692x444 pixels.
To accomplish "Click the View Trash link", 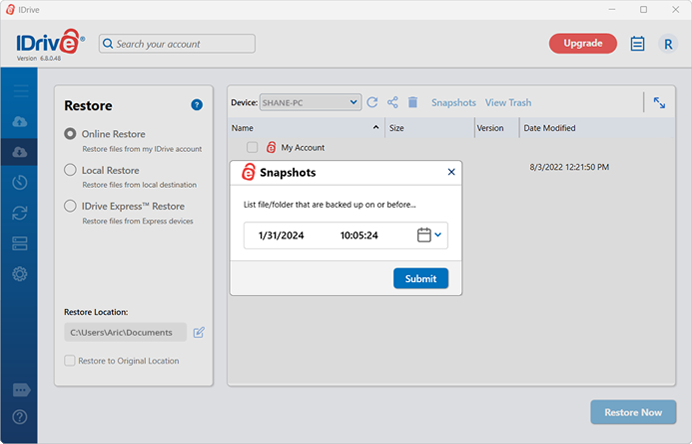I will click(508, 102).
